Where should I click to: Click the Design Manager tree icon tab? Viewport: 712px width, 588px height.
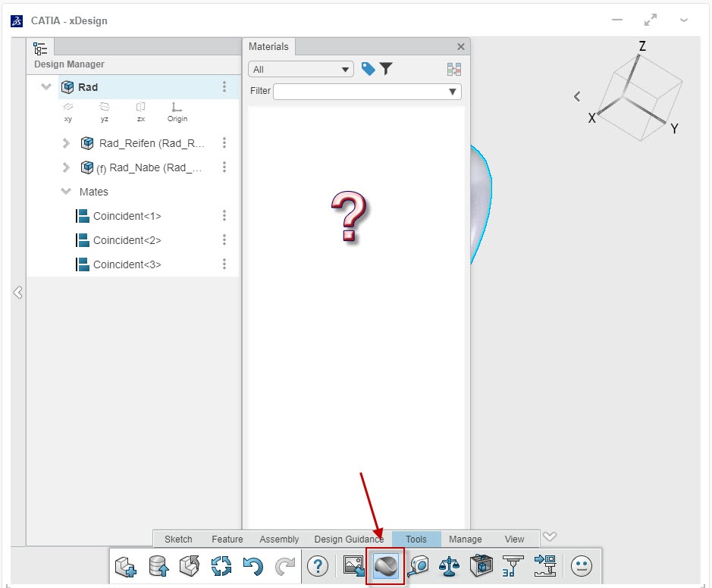coord(40,48)
